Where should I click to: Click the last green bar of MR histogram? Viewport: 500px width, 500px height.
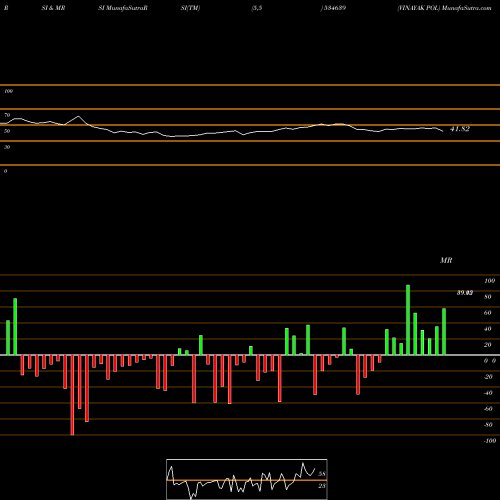tap(444, 332)
